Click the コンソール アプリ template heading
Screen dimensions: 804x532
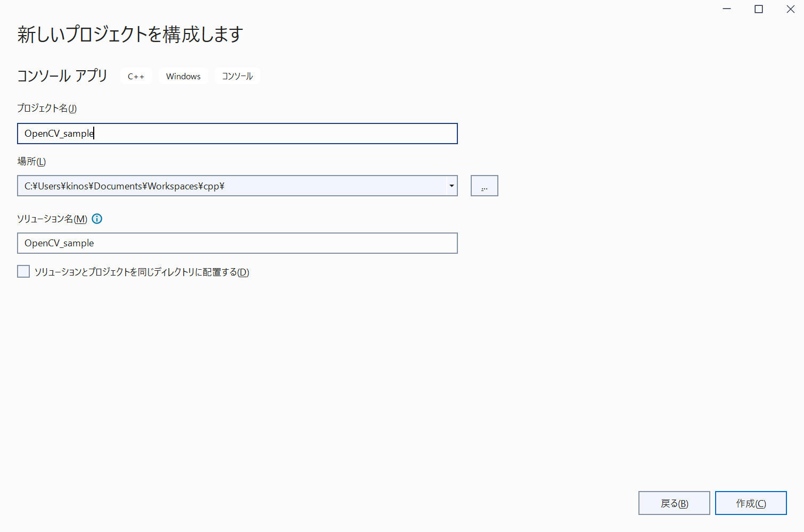[62, 76]
